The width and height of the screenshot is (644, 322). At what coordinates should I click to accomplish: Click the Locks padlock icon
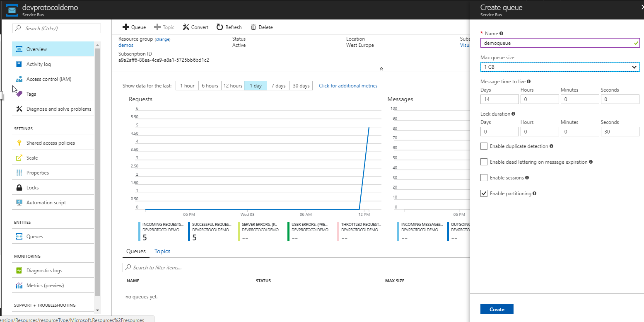pyautogui.click(x=19, y=188)
